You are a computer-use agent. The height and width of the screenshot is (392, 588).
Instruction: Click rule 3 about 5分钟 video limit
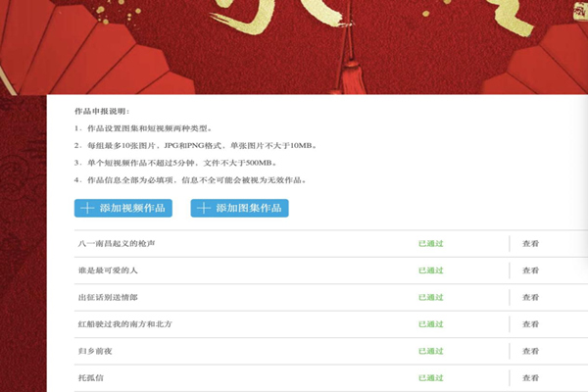(175, 164)
